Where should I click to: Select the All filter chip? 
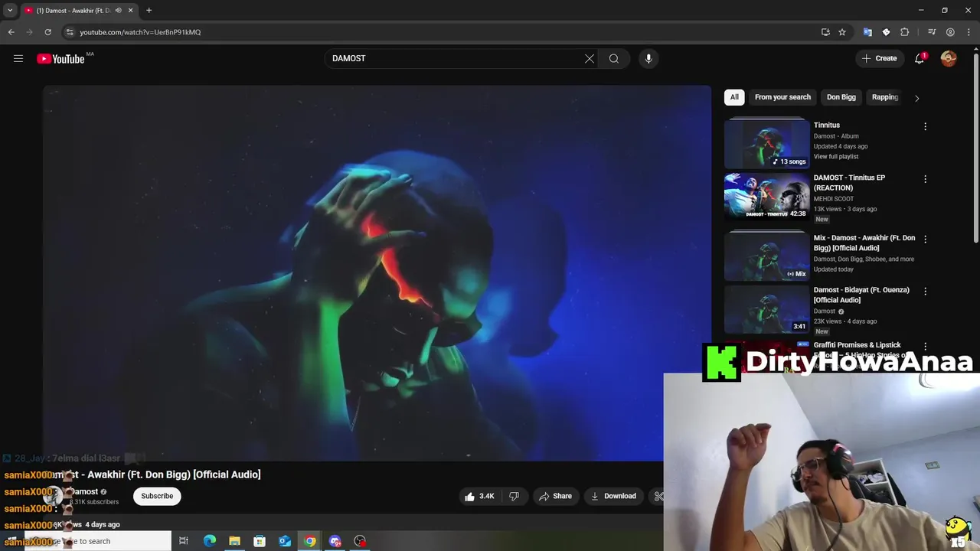tap(734, 97)
